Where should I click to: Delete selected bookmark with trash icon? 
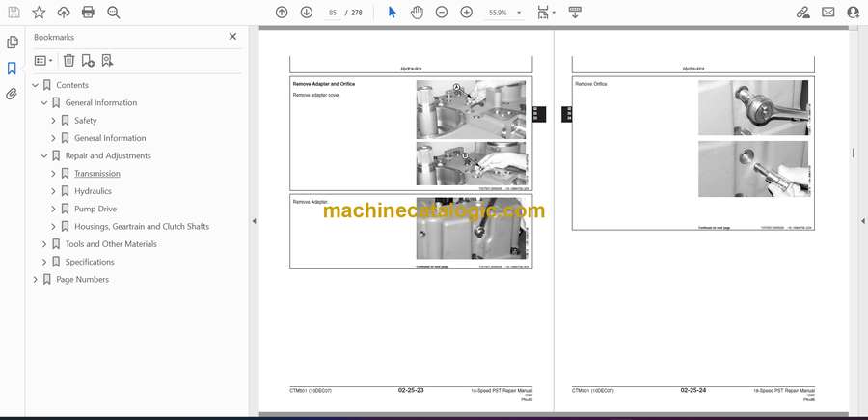click(68, 61)
